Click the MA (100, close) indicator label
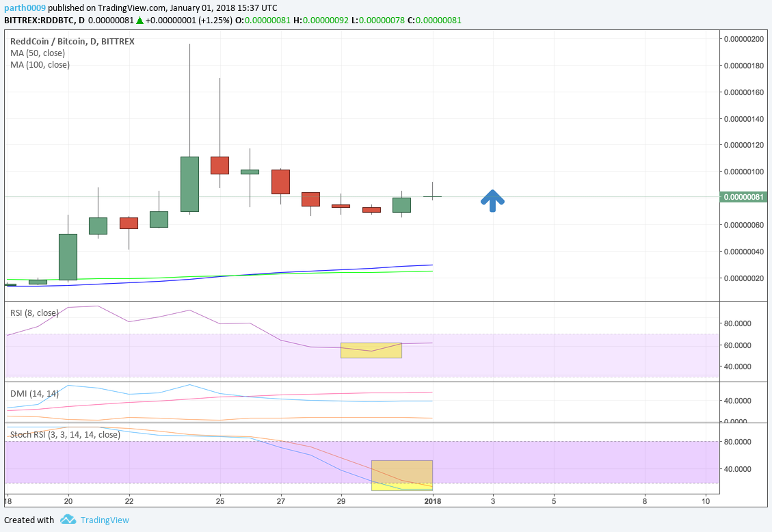The height and width of the screenshot is (532, 772). click(40, 64)
